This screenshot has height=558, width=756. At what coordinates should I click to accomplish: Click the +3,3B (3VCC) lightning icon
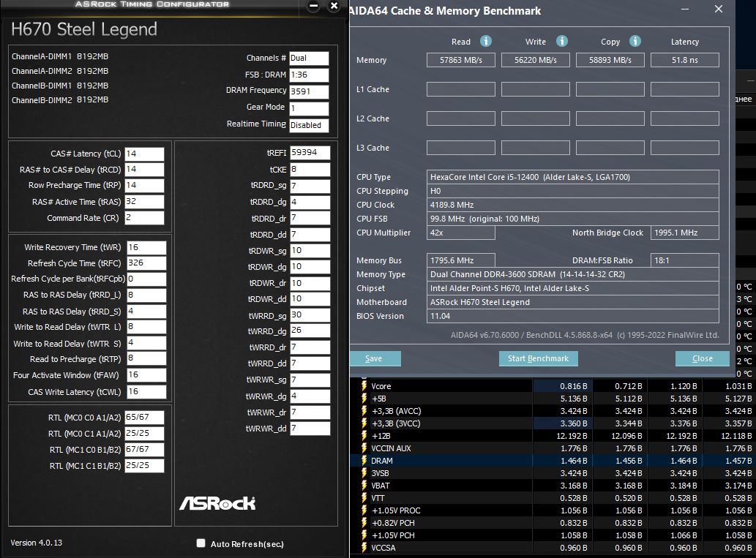pos(364,423)
